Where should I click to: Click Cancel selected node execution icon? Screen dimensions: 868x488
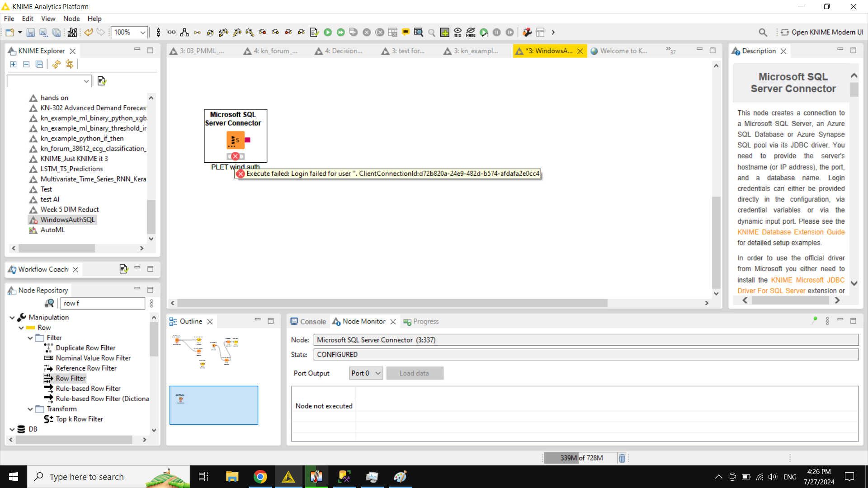(367, 32)
